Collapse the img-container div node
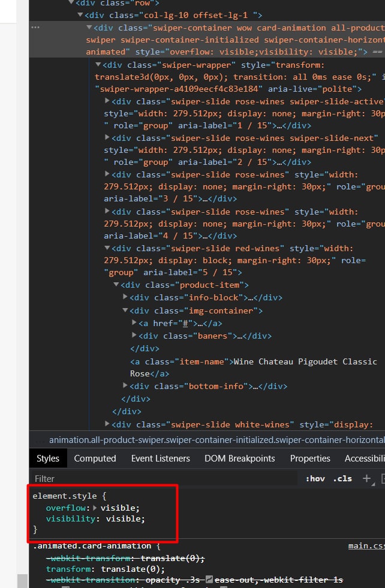The image size is (385, 588). (125, 310)
